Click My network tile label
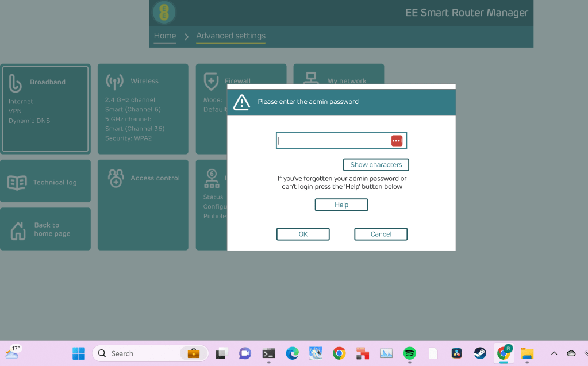 (347, 81)
